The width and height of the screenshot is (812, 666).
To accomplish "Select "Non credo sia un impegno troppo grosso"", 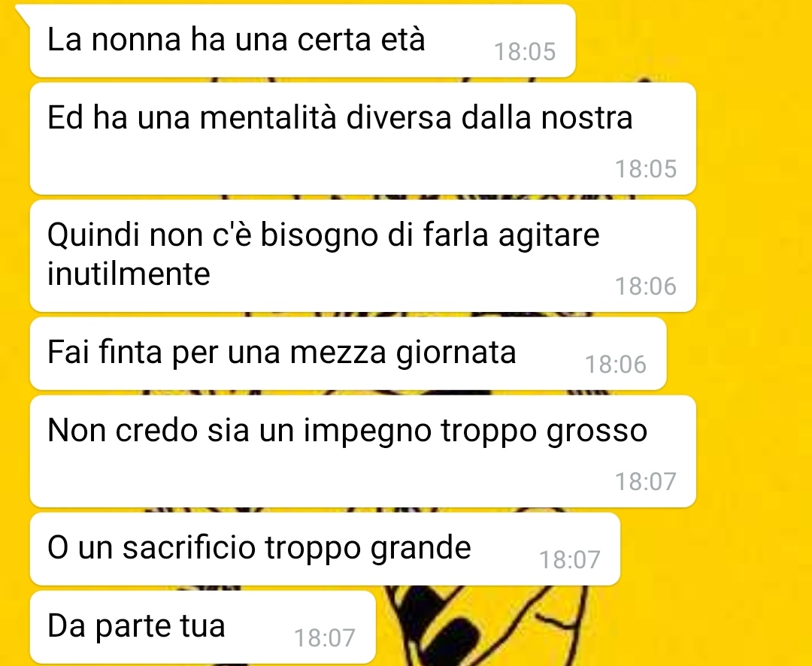I will [x=363, y=451].
